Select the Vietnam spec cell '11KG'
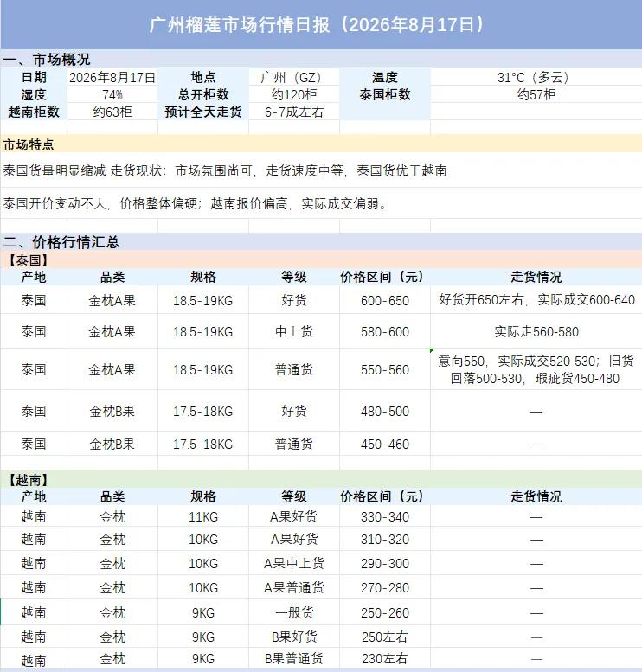Screen dimensions: 642x672 point(203,517)
